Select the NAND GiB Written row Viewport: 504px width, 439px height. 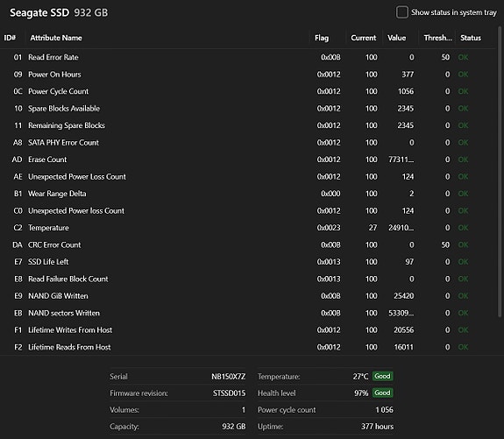(247, 295)
